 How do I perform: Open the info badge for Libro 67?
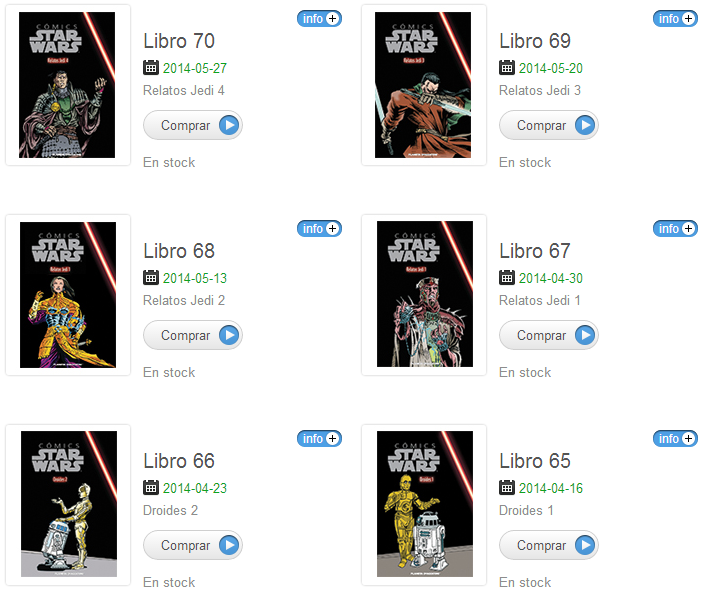click(675, 229)
